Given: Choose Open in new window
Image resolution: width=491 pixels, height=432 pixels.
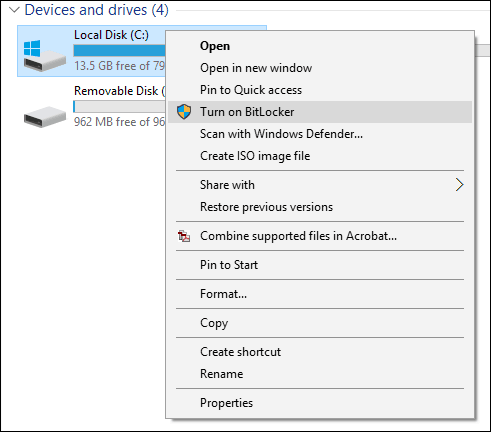Looking at the screenshot, I should pyautogui.click(x=256, y=68).
